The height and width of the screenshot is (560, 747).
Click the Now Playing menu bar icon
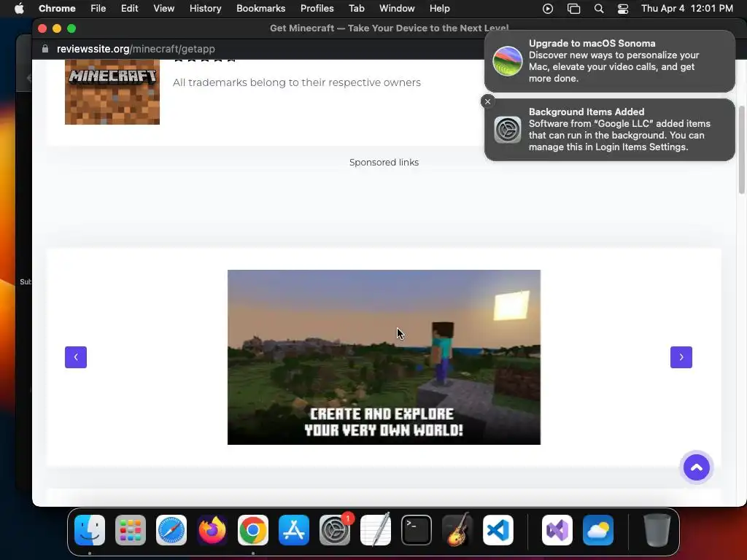click(548, 9)
